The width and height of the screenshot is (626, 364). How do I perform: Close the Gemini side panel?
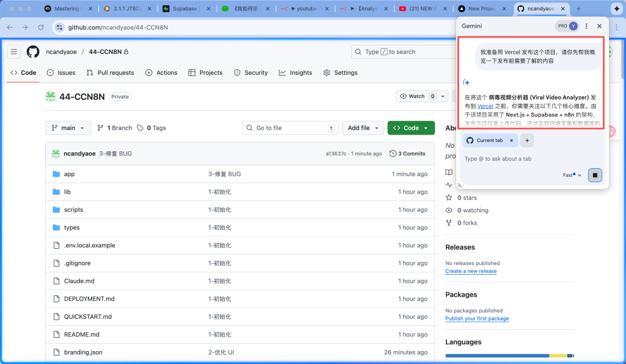point(599,26)
